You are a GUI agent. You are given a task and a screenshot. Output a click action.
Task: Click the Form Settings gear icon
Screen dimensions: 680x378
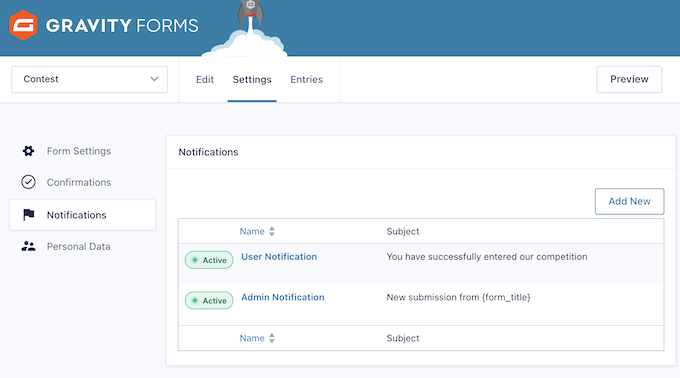click(x=29, y=151)
